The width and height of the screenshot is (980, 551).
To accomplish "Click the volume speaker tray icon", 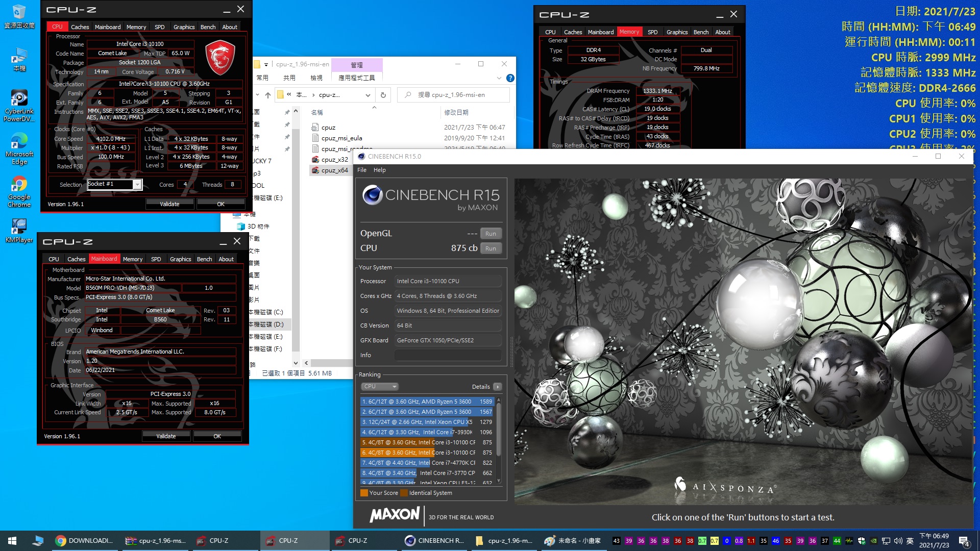I will (898, 541).
